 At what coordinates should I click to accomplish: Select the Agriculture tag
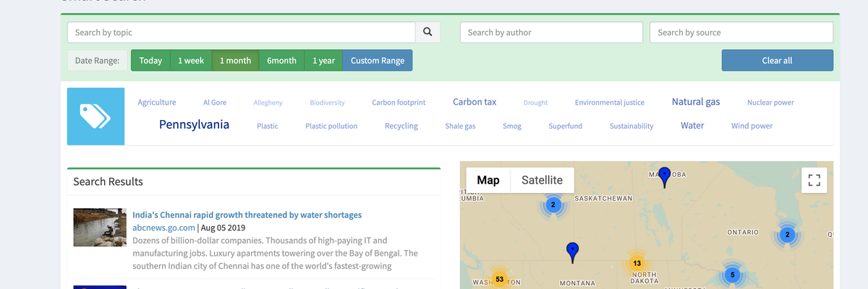point(157,103)
